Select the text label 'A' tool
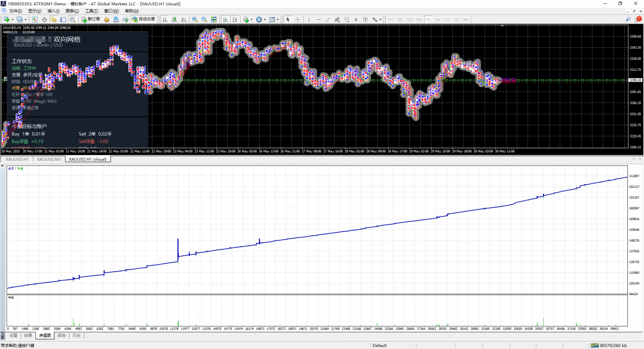This screenshot has height=349, width=644. coord(356,19)
